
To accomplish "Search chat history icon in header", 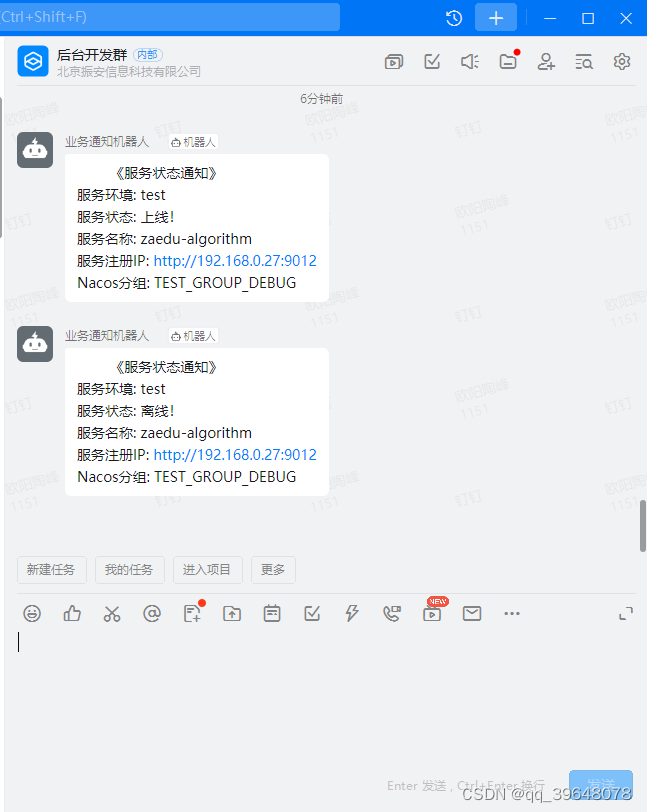I will tap(584, 62).
